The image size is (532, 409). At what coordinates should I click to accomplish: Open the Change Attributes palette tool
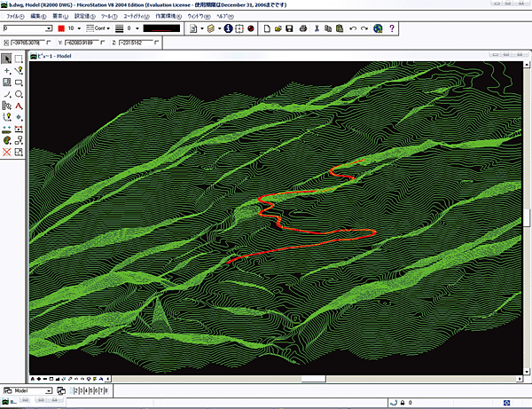click(x=7, y=140)
